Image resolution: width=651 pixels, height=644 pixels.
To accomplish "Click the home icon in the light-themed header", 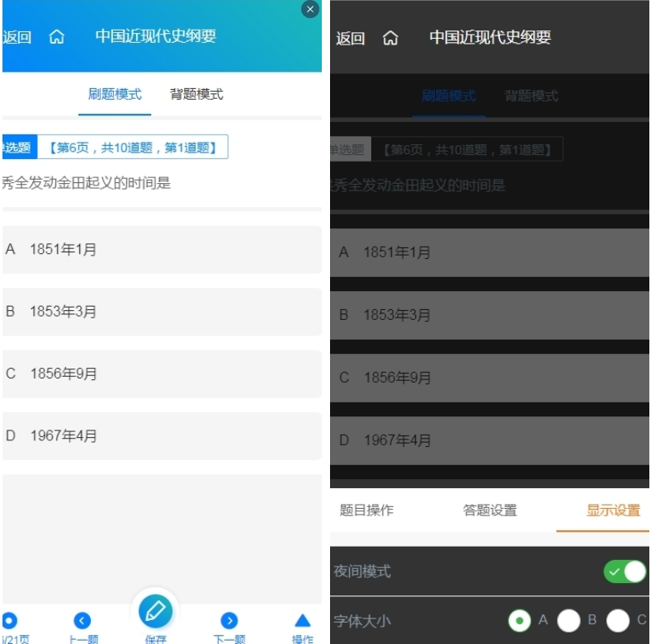I will (57, 38).
